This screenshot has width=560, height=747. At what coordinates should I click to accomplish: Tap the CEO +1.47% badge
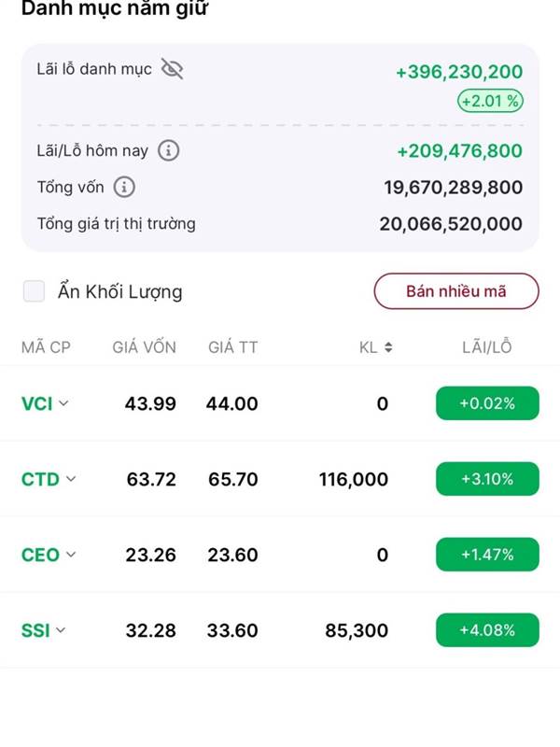click(487, 555)
